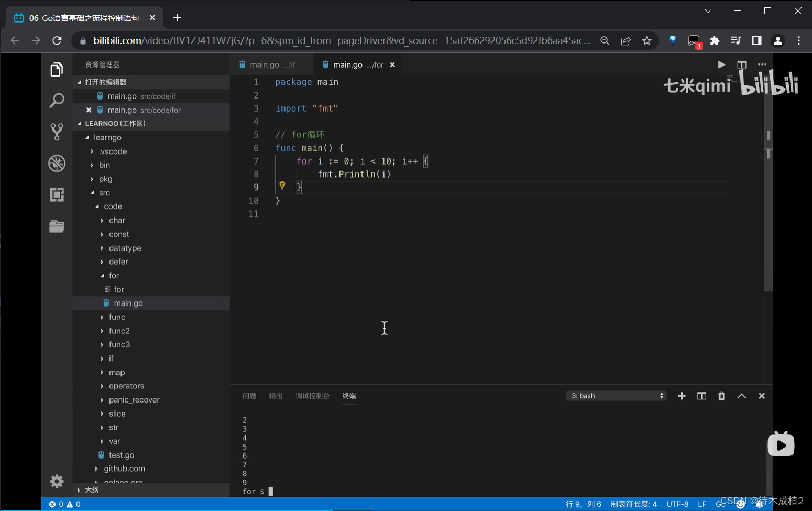The height and width of the screenshot is (511, 812).
Task: Click 制表符长度: 4 indentation setting
Action: pos(634,504)
